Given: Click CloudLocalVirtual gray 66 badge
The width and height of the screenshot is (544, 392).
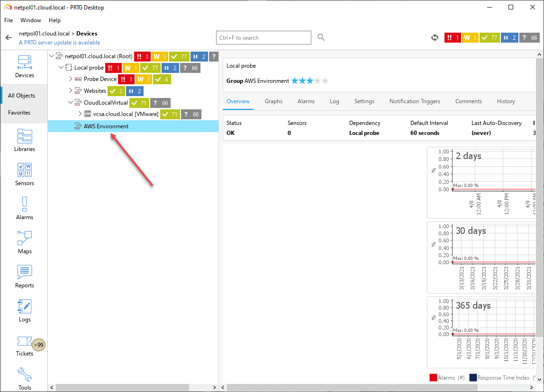Looking at the screenshot, I should [x=160, y=103].
